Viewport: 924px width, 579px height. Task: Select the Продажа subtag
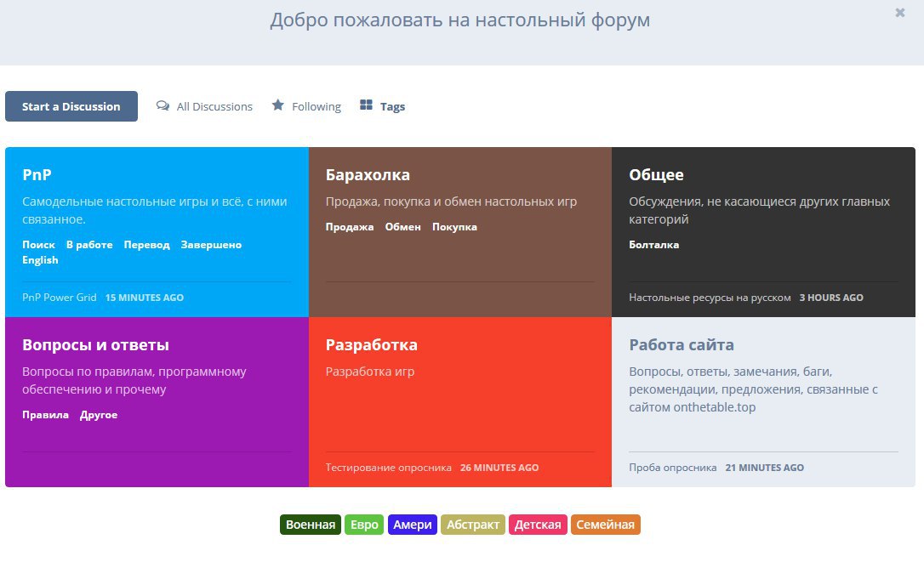pyautogui.click(x=350, y=227)
